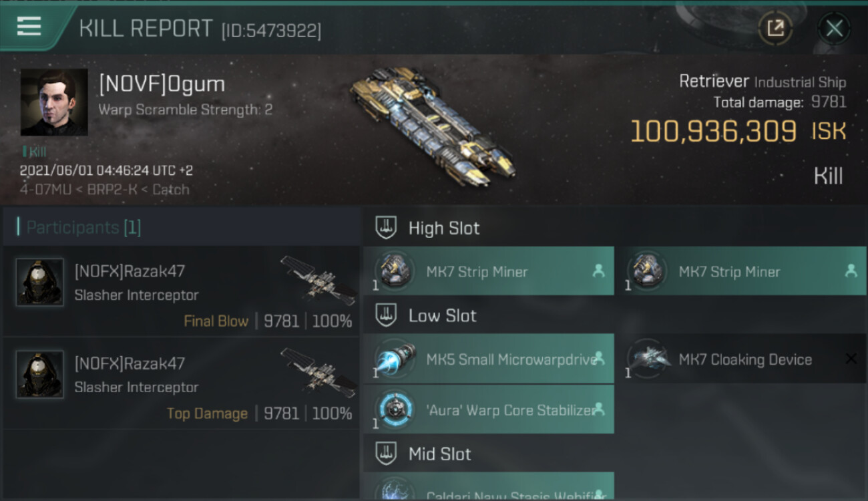
Task: Open Ogum's pilot portrait
Action: (x=54, y=102)
